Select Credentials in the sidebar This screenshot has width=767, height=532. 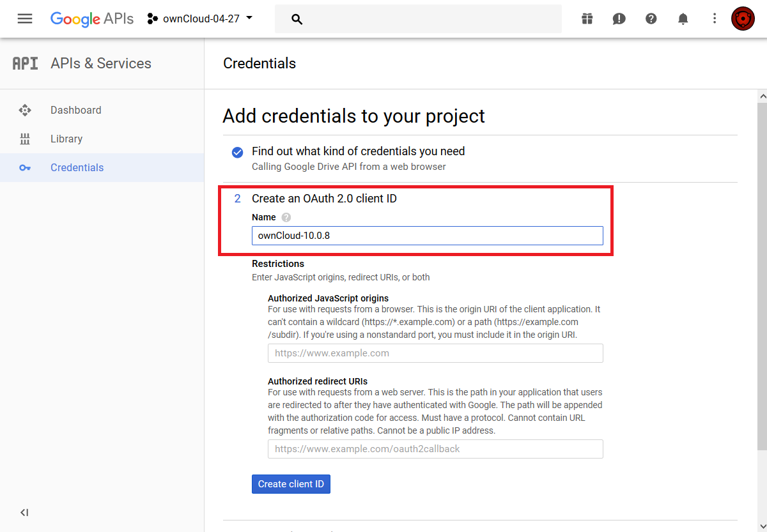point(77,167)
